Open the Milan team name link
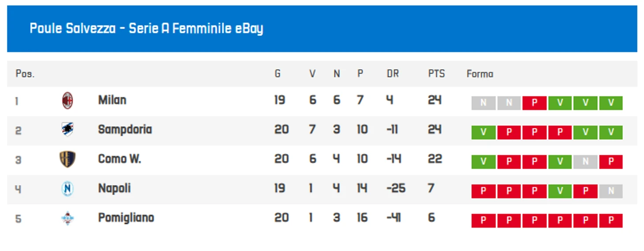Viewport: 644px width, 251px height. pyautogui.click(x=112, y=100)
